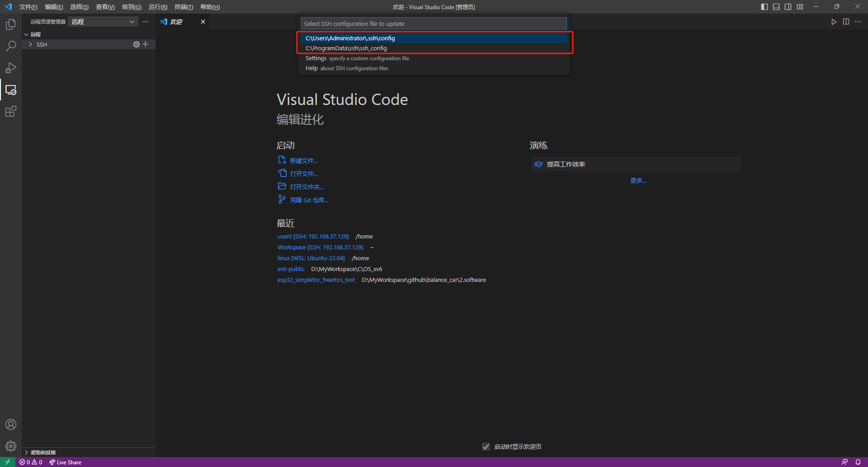This screenshot has height=467, width=868.
Task: Add new SSH remote with plus icon
Action: [x=146, y=44]
